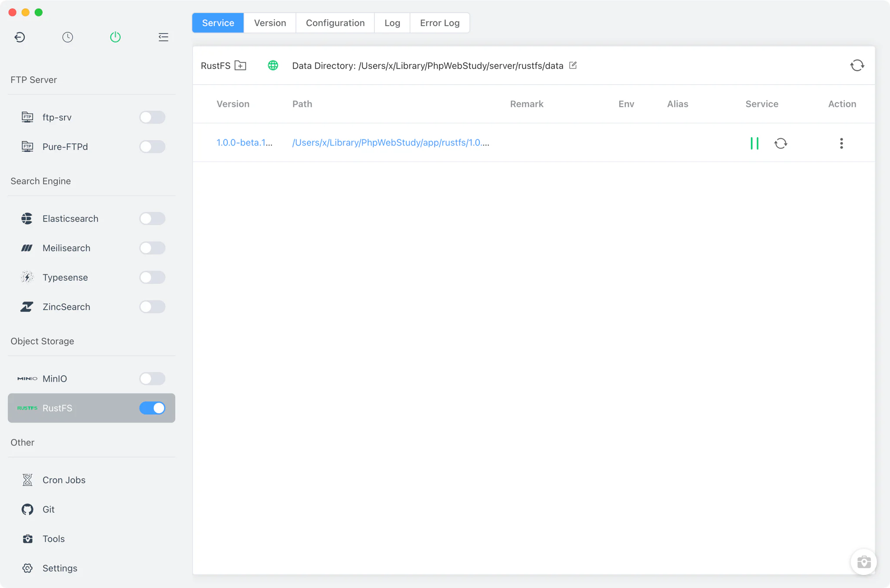Select Git in the sidebar
Viewport: 890px width, 588px height.
pyautogui.click(x=91, y=509)
